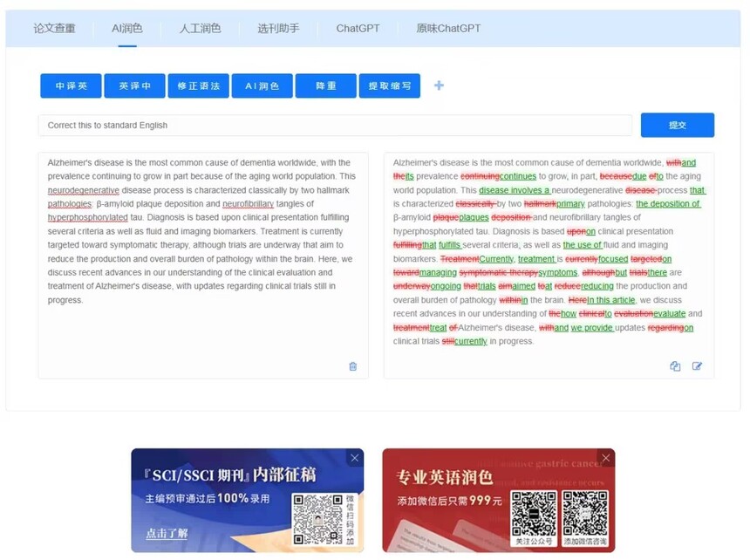
Task: Click the 点击了解 link in blue banner
Action: (167, 533)
